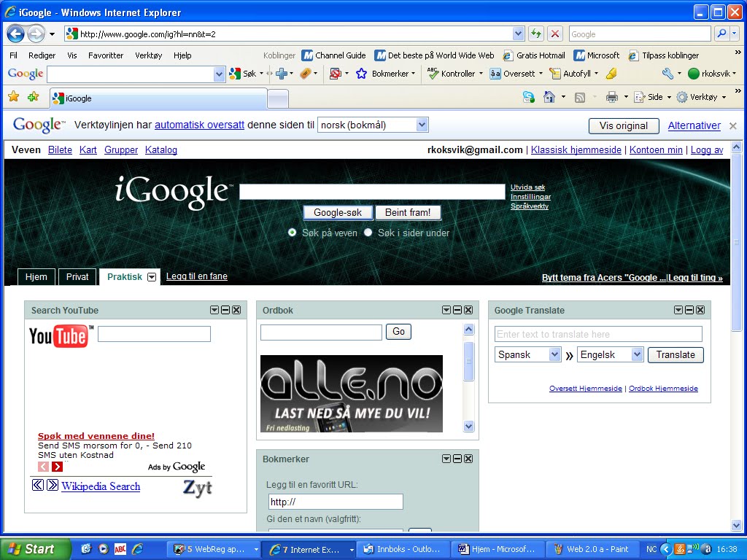Screen dimensions: 747x560
Task: Click the Google toolbar Søk button
Action: point(246,74)
